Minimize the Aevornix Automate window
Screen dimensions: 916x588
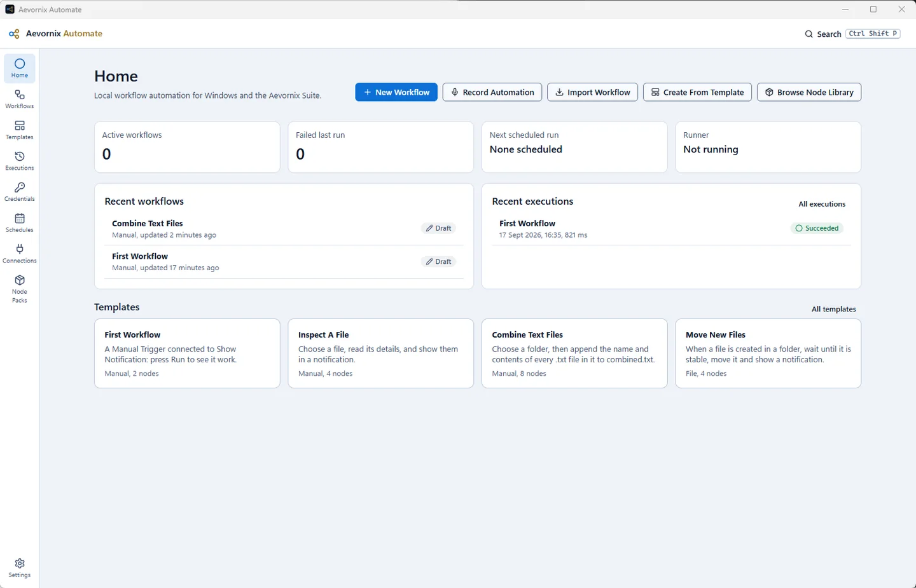(845, 10)
